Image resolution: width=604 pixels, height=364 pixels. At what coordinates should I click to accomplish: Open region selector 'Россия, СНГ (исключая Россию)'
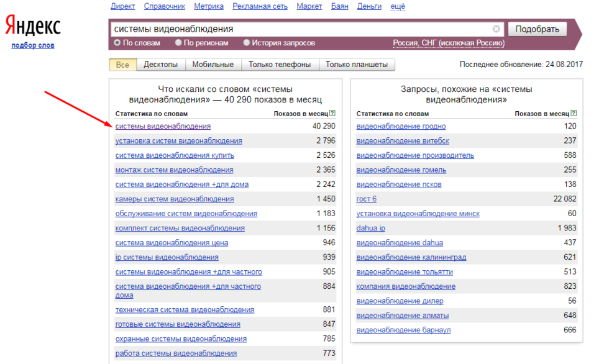point(449,43)
